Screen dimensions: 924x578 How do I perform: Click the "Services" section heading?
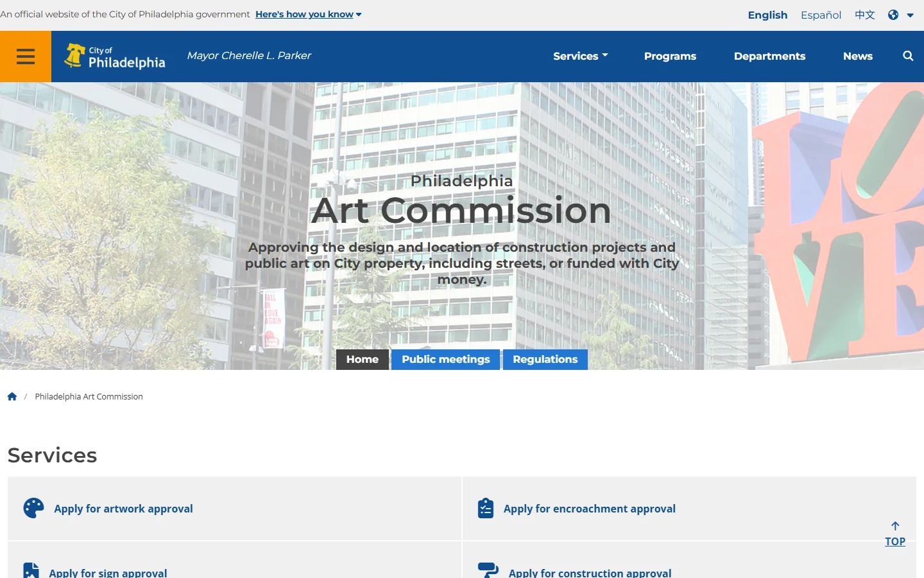point(53,455)
